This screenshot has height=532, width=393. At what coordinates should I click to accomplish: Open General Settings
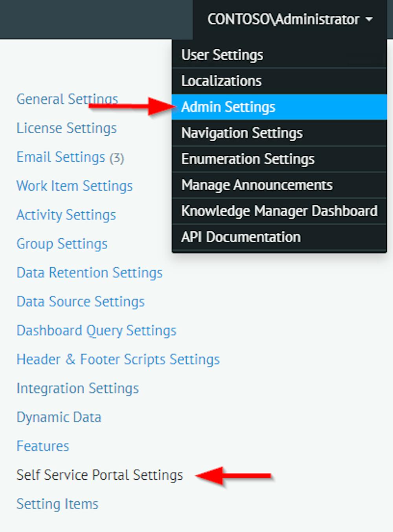point(67,99)
